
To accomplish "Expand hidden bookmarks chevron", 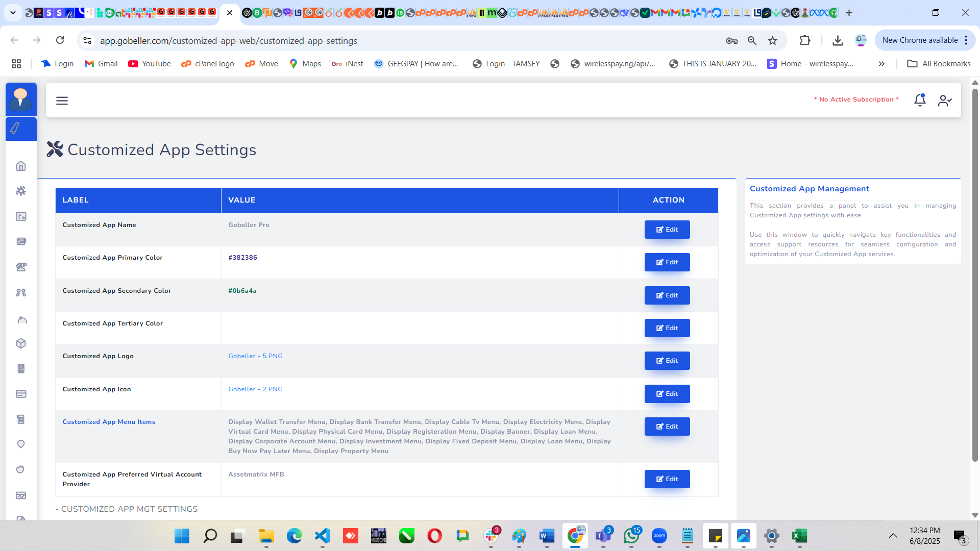I will pyautogui.click(x=881, y=64).
